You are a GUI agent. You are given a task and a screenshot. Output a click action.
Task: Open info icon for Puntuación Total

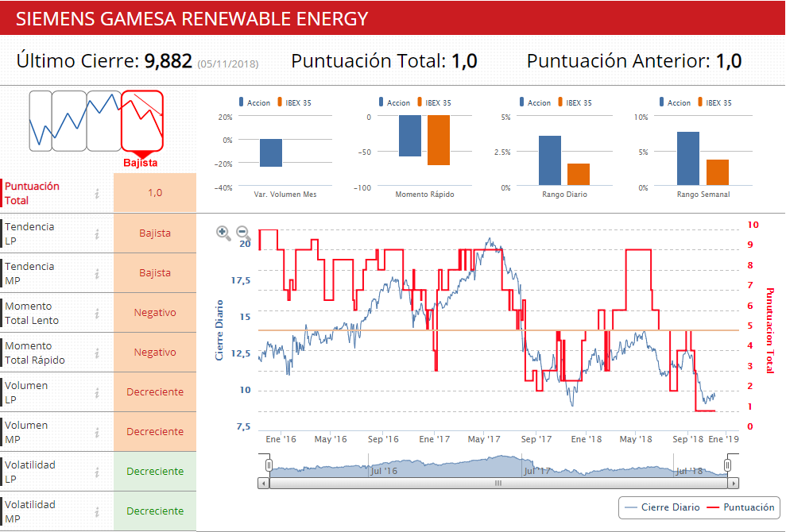click(x=97, y=194)
